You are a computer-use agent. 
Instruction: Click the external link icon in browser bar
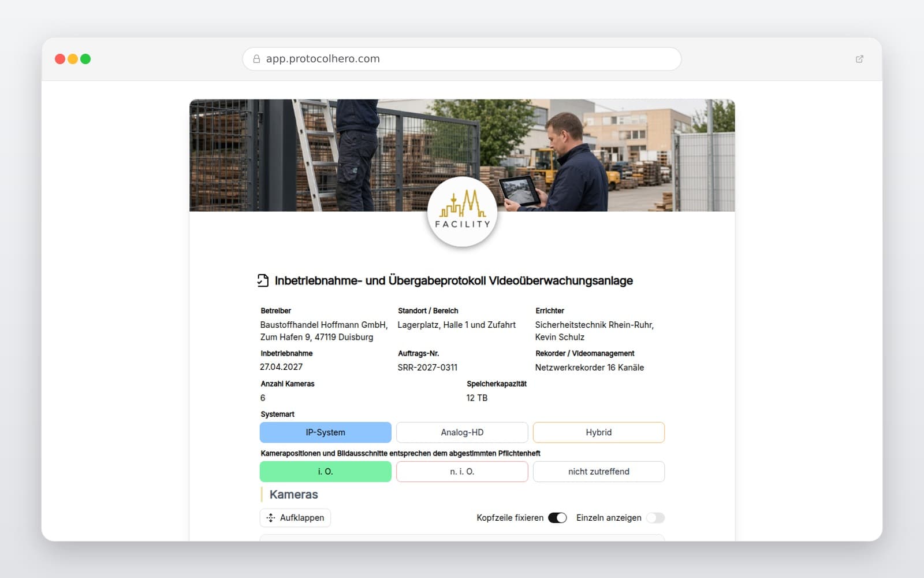pos(859,59)
